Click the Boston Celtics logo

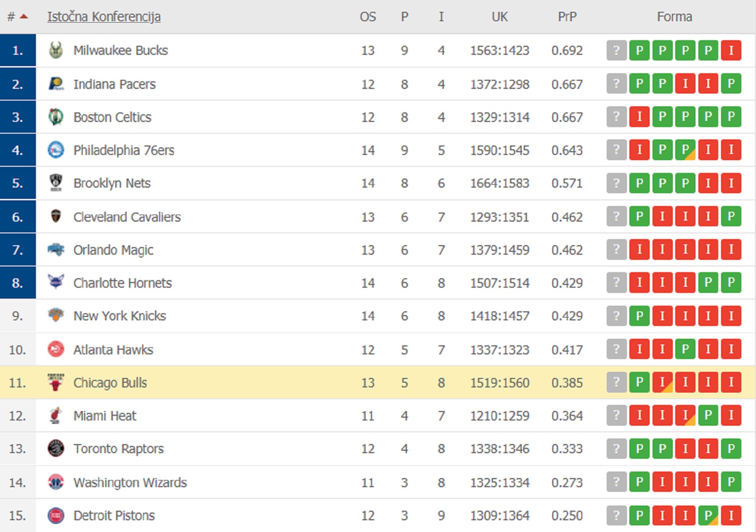[x=56, y=117]
